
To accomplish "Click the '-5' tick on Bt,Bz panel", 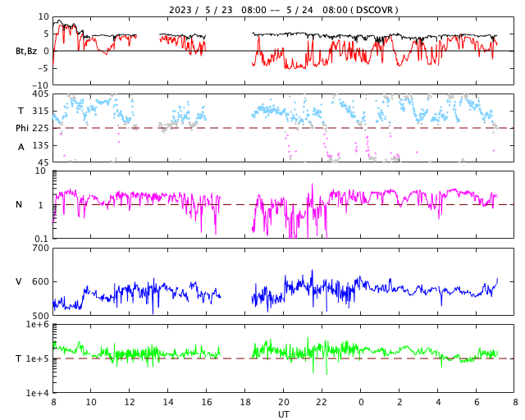I will coord(43,68).
